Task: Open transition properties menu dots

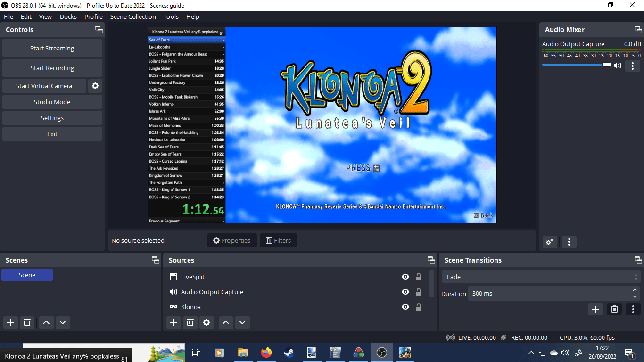Action: [633, 309]
